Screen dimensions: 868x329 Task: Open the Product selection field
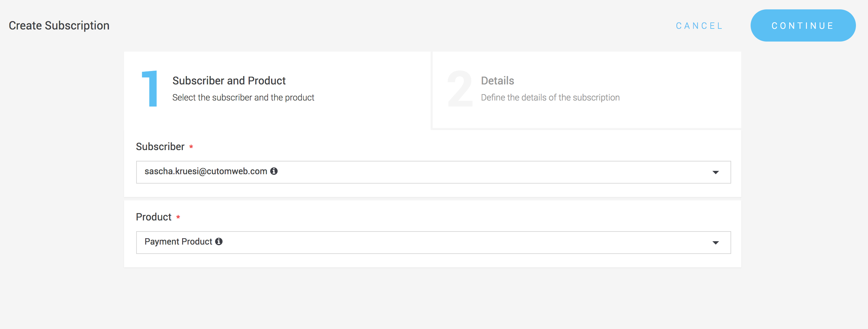433,243
